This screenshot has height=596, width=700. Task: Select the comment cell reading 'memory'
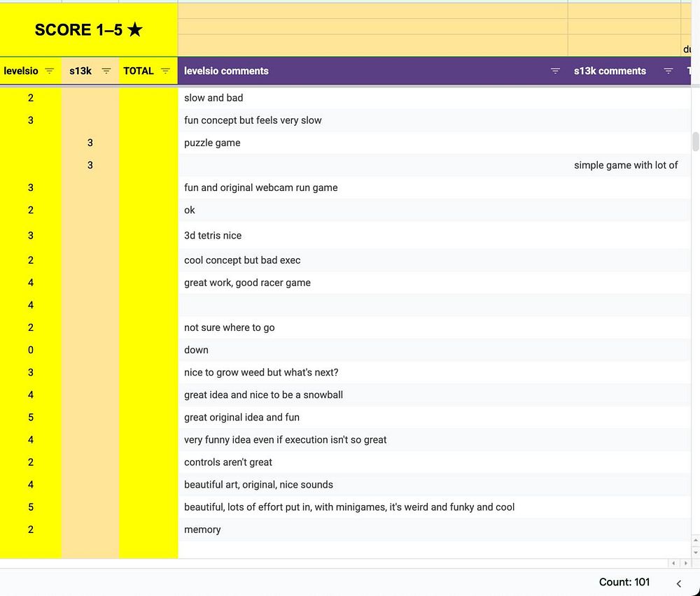[x=373, y=530]
